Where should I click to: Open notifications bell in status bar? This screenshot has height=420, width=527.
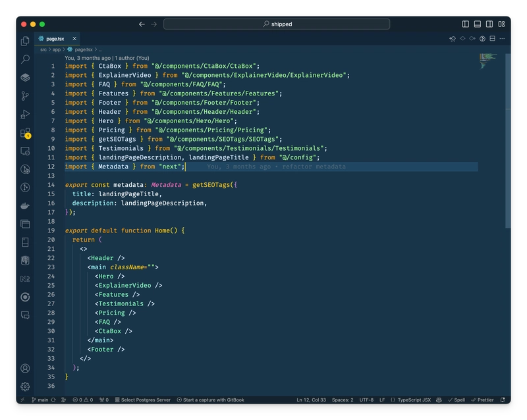[503, 400]
